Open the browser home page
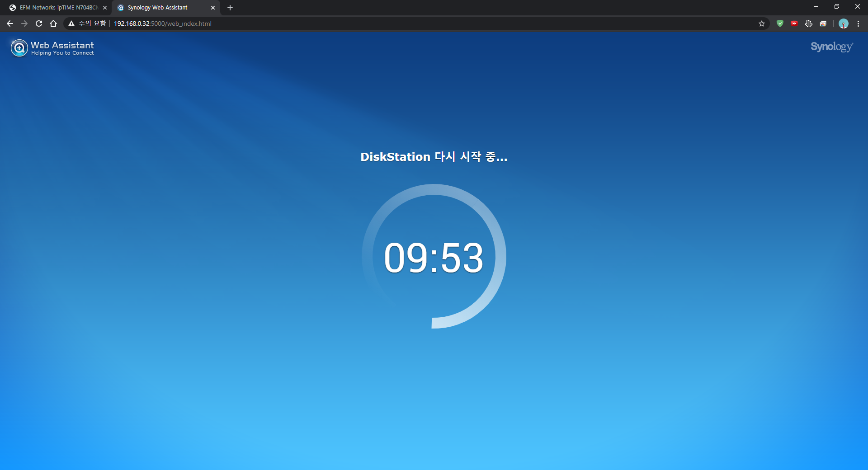Screen dimensions: 868x470 53,23
